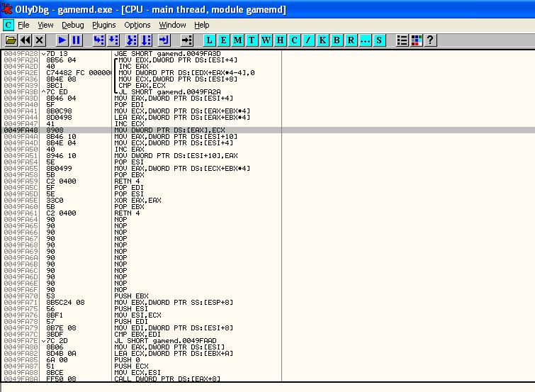Select the highlighted MOV DWORD PTR DS:[EAX],ECX line
This screenshot has width=535, height=392.
(169, 130)
